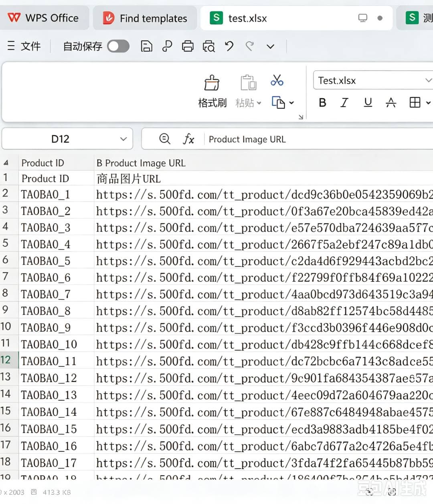Switch to the WPS Office home tab

coord(44,18)
